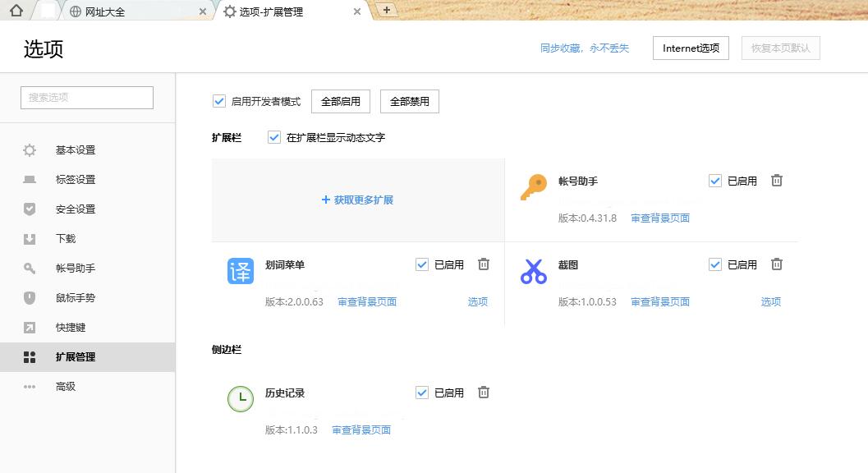Click the 全部禁用 button
This screenshot has width=868, height=473.
pos(409,101)
